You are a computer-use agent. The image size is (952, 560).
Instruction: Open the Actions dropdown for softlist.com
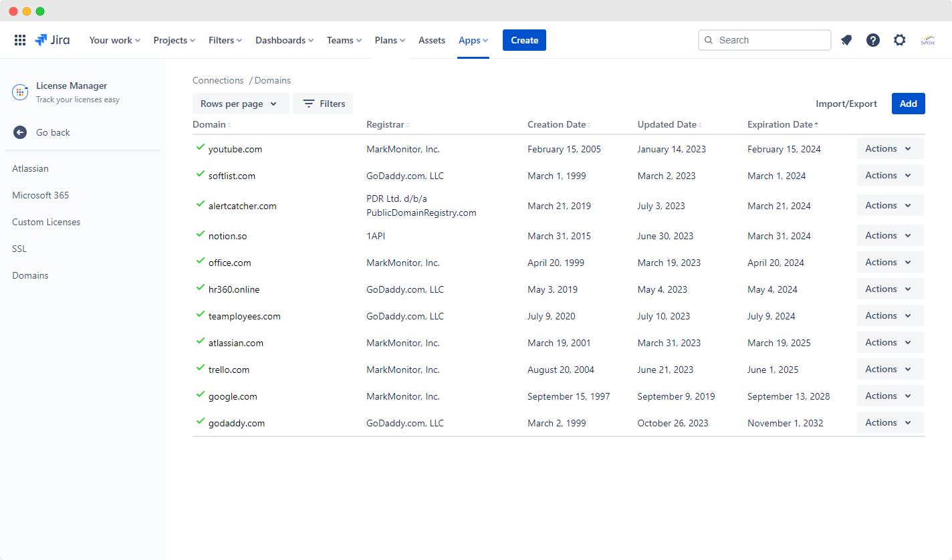click(x=890, y=174)
